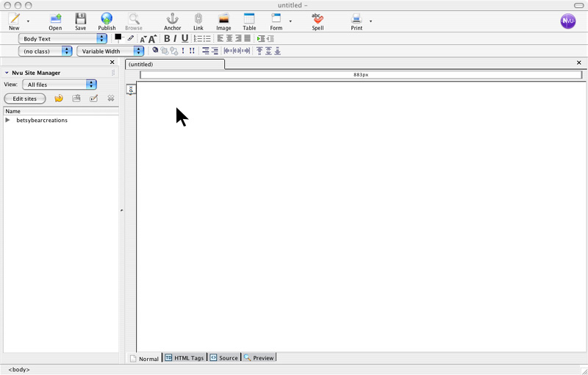Print the page with Print icon

(x=356, y=21)
